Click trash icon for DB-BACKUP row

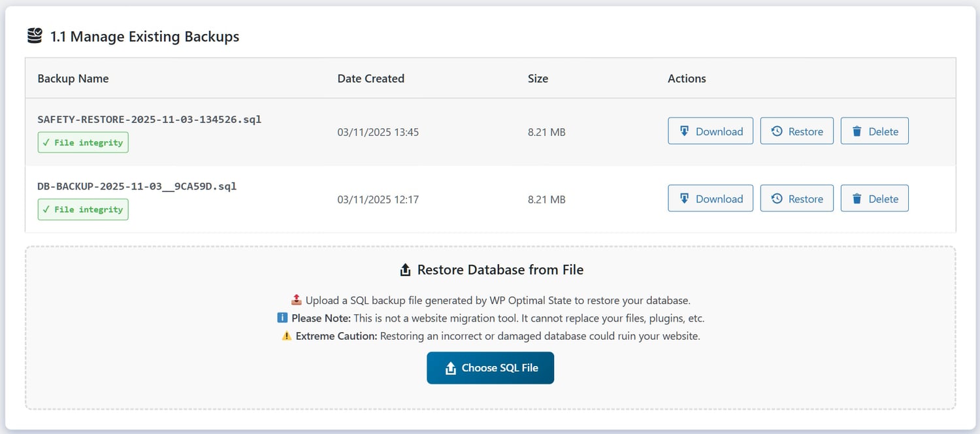[x=857, y=199]
